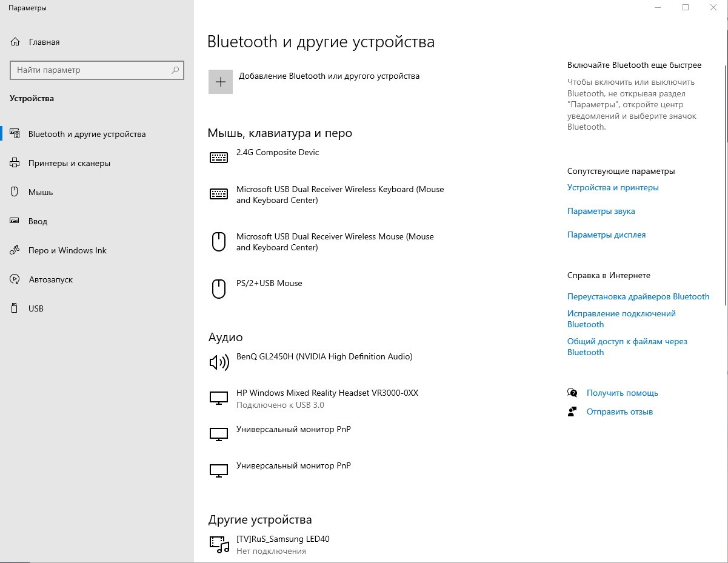The image size is (728, 563).
Task: Click the keyboard icon of Microsoft Wireless Keyboard
Action: coord(219,194)
